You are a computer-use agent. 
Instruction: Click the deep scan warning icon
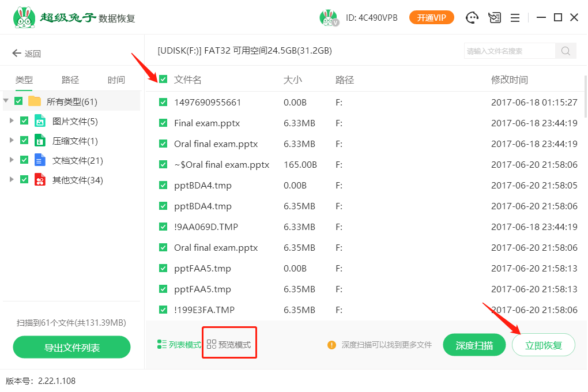331,345
